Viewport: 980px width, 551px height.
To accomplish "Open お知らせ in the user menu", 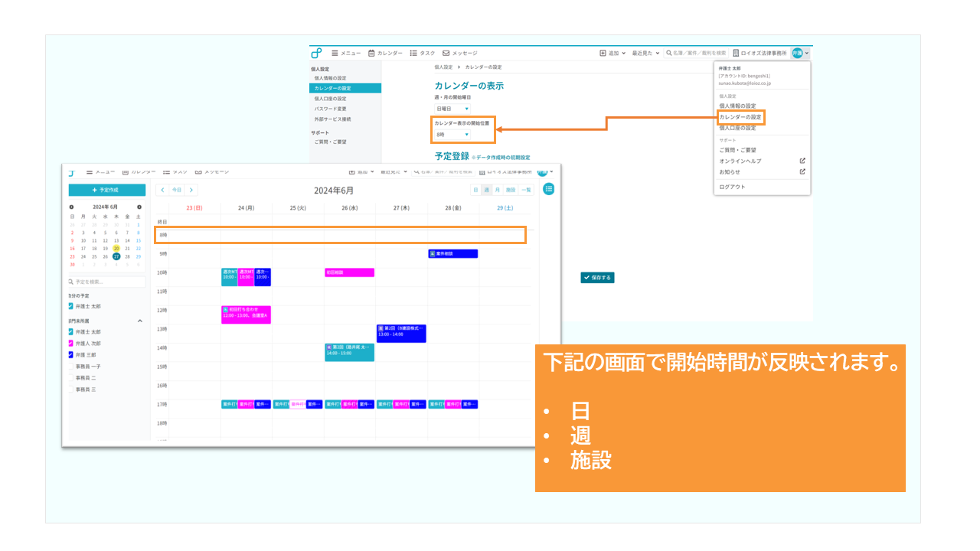I will tap(730, 171).
